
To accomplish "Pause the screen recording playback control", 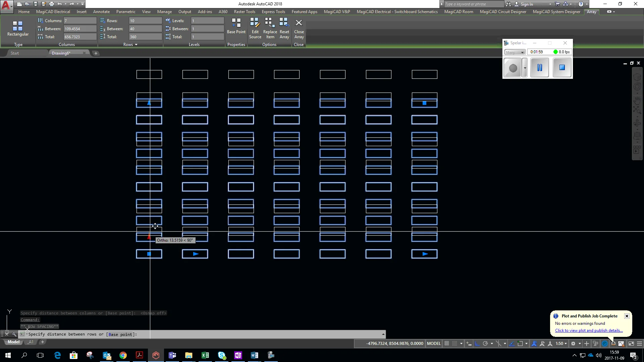I will pos(540,67).
